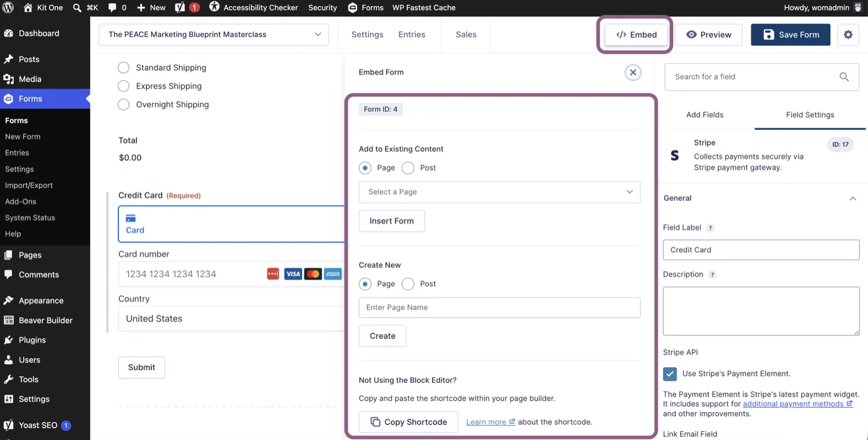
Task: Switch to the Field Settings tab
Action: tap(810, 115)
